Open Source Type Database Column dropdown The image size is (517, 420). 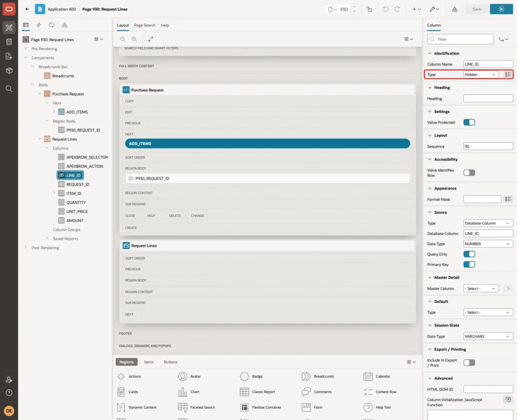pos(488,223)
